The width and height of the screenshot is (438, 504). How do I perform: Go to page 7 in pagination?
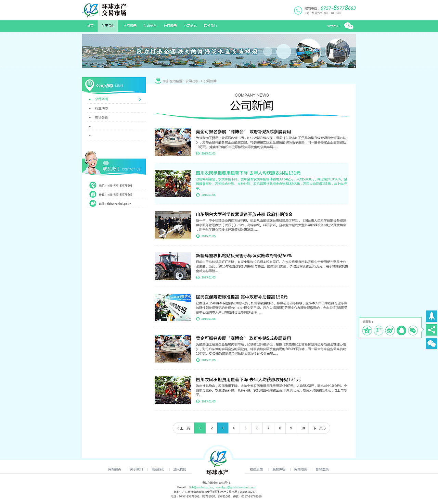[268, 428]
